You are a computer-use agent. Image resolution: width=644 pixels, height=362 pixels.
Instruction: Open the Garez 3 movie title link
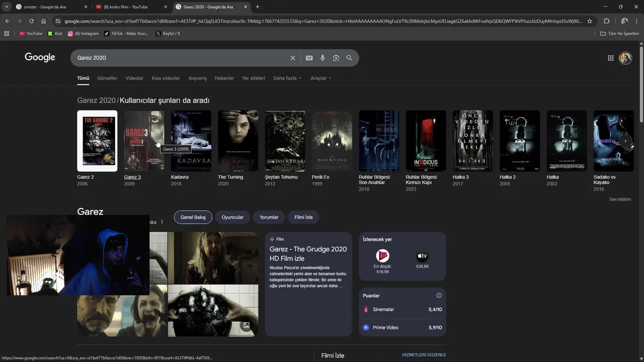tap(132, 177)
